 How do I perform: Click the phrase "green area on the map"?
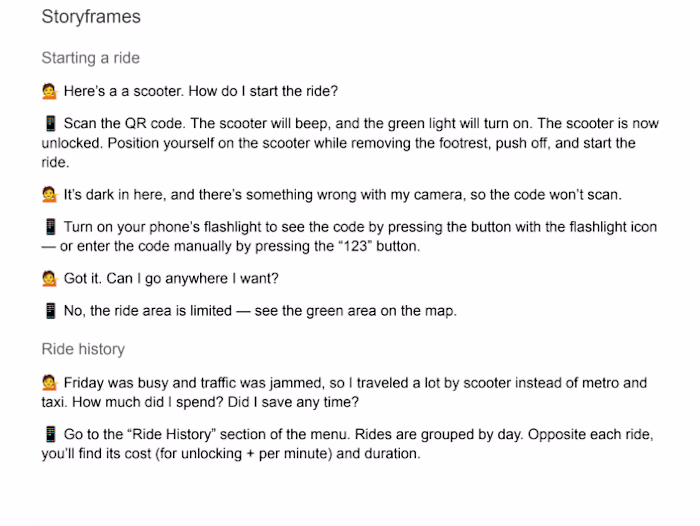pos(381,311)
